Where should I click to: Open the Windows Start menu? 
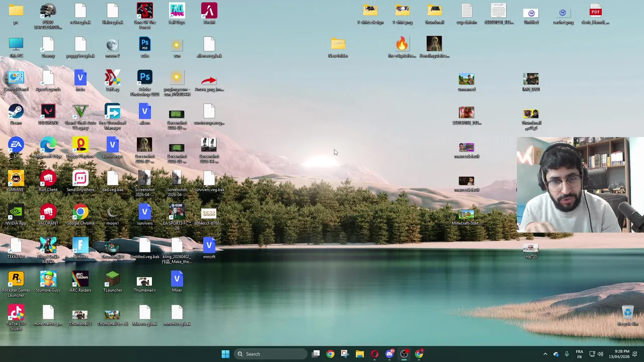tap(225, 354)
